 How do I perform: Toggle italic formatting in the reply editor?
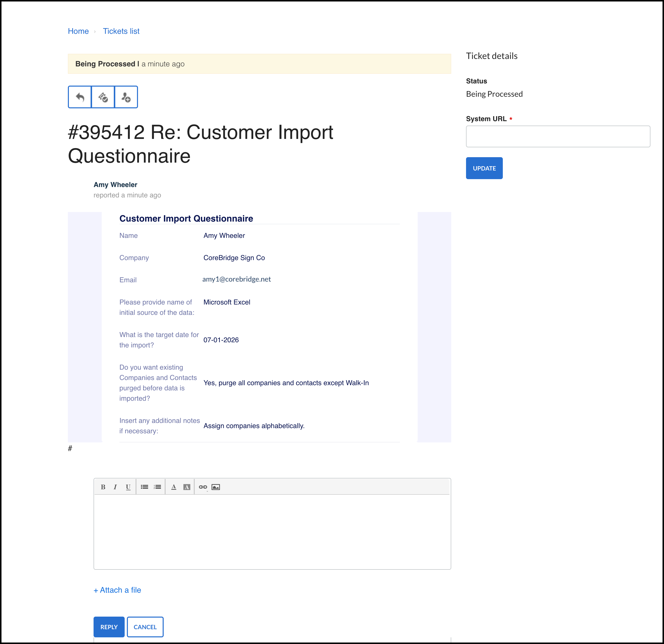(x=115, y=487)
